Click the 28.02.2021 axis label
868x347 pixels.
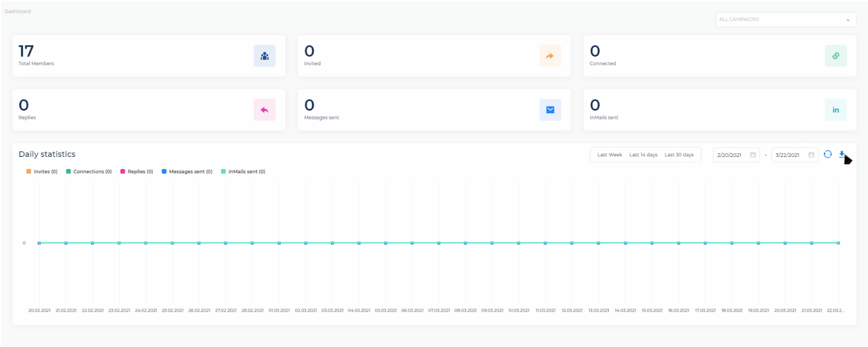(252, 311)
